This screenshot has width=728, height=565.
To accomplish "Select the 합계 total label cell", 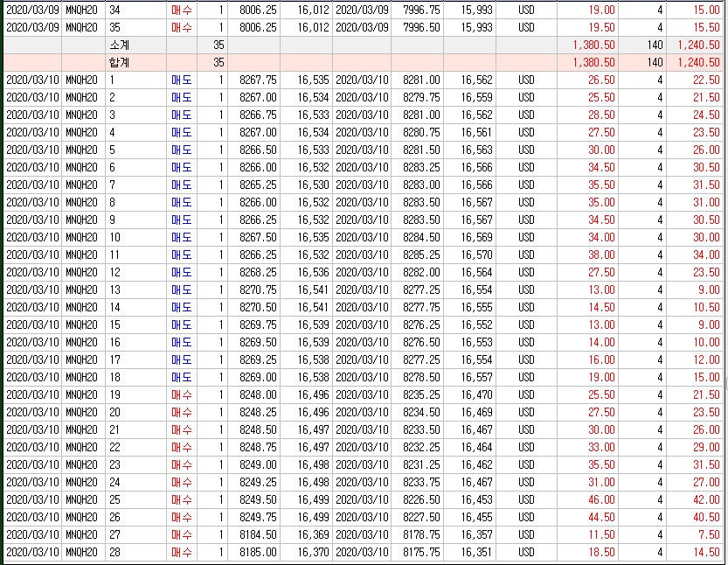I will pyautogui.click(x=136, y=63).
